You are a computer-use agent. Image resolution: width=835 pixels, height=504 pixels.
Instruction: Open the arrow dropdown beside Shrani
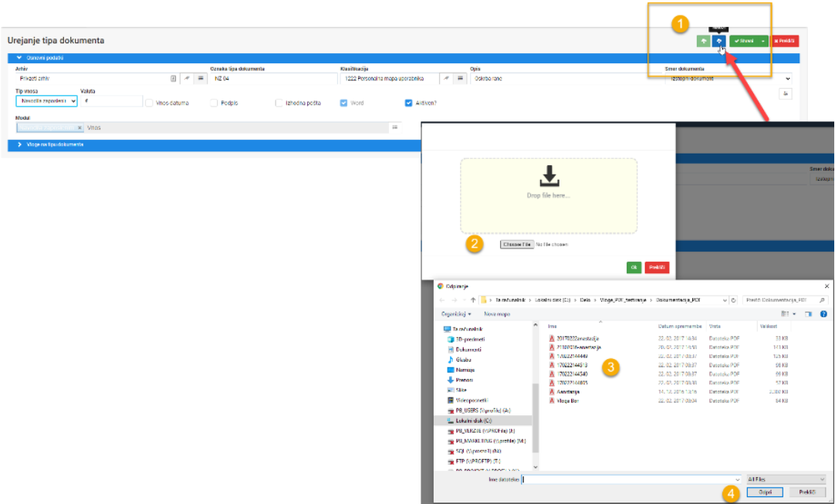click(x=763, y=41)
